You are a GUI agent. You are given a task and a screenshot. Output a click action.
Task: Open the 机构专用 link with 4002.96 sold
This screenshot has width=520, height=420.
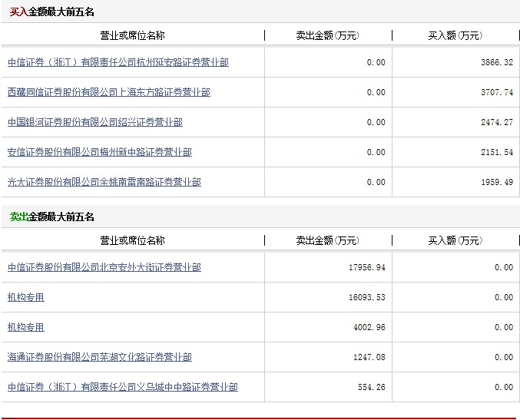26,327
